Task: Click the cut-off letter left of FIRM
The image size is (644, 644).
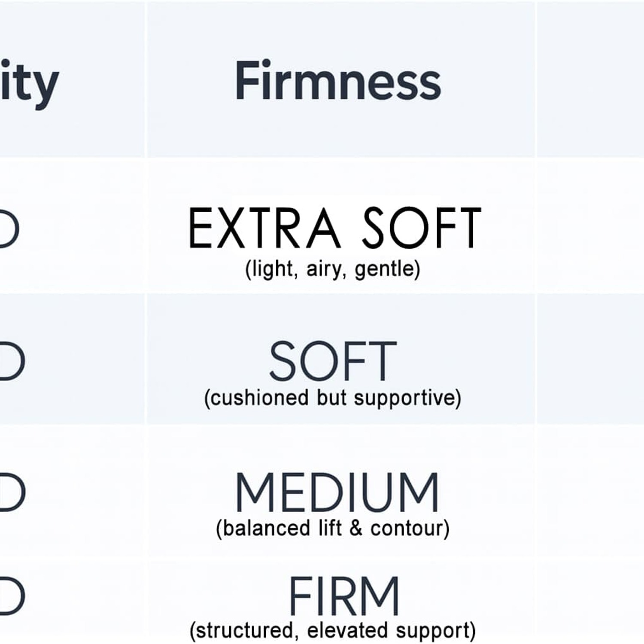Action: coord(12,595)
